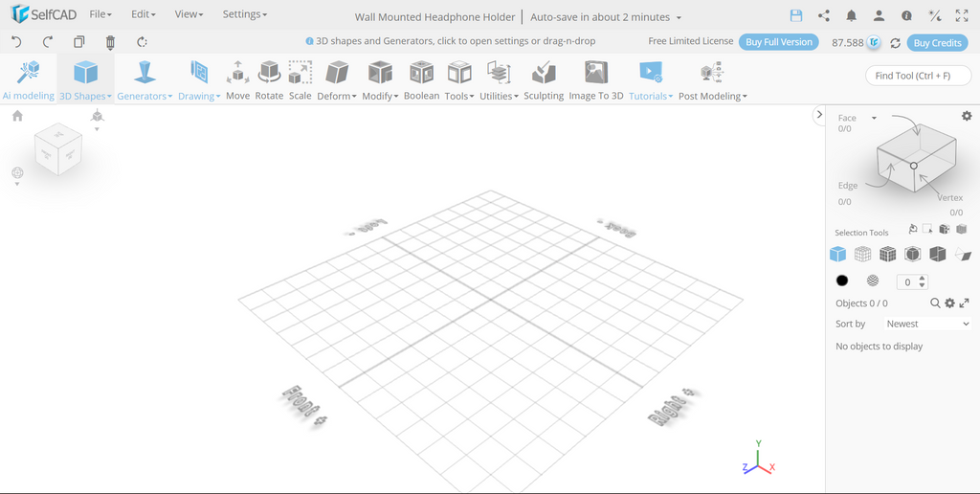Open the Settings menu

point(244,13)
